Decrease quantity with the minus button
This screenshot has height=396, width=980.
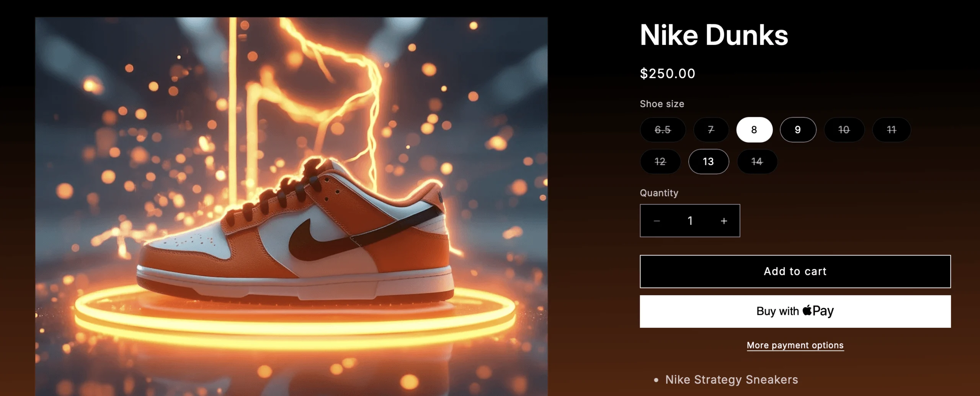point(657,221)
